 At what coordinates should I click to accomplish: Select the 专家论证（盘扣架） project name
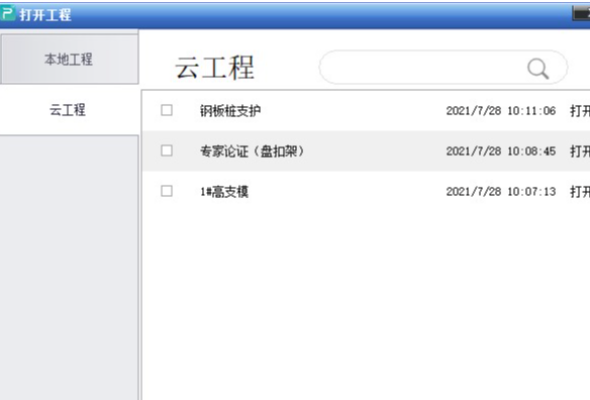coord(252,151)
